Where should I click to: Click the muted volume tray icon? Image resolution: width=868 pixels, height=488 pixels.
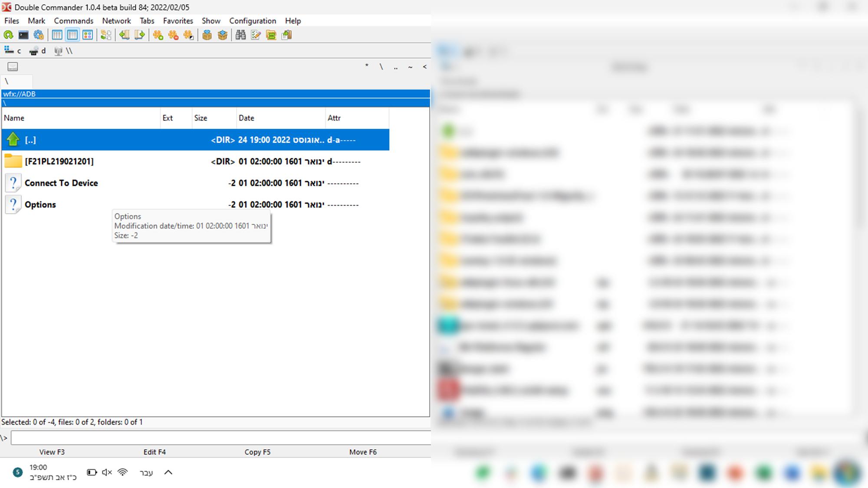tap(107, 472)
